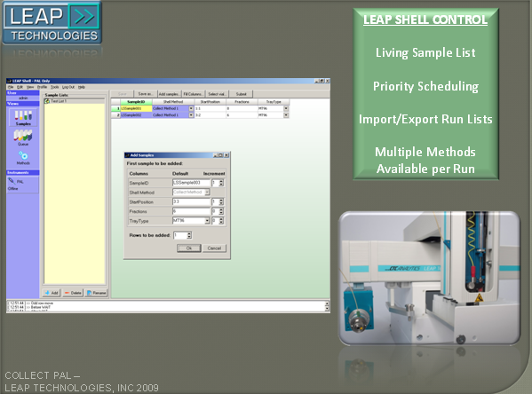Select the Fractions column header
Screen dimensions: 532x394
coord(242,102)
